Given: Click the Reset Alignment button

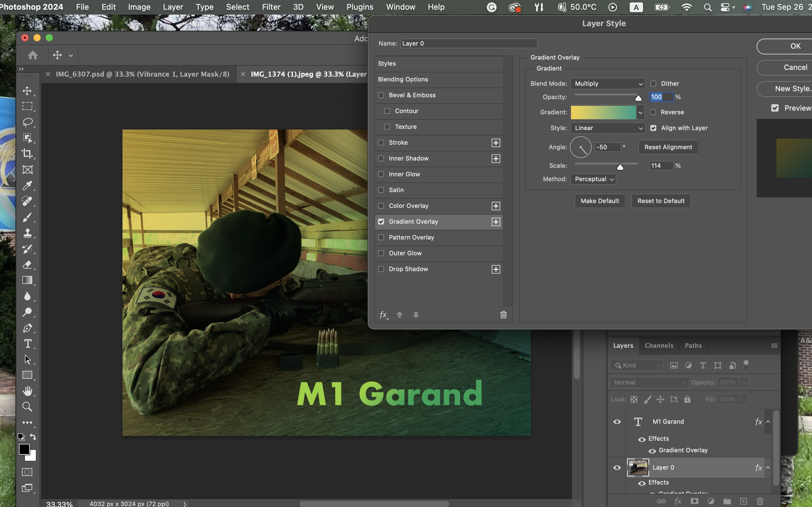Looking at the screenshot, I should point(668,147).
